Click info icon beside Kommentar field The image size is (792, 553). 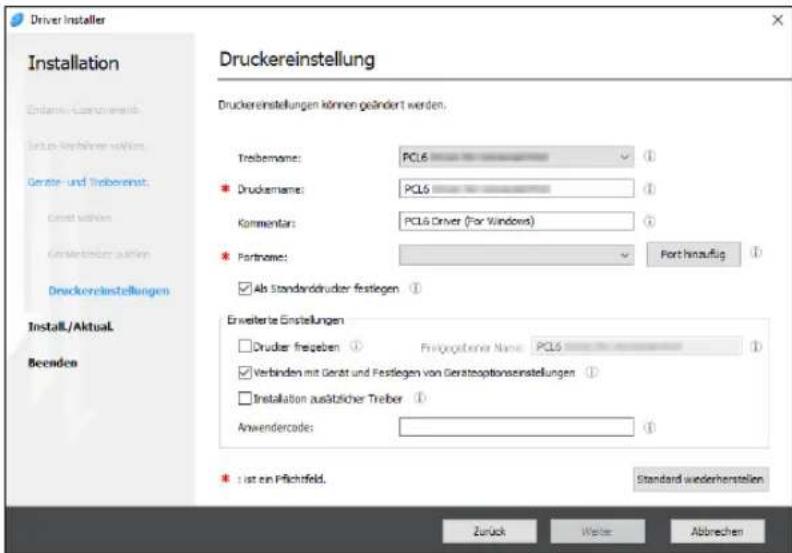[650, 221]
